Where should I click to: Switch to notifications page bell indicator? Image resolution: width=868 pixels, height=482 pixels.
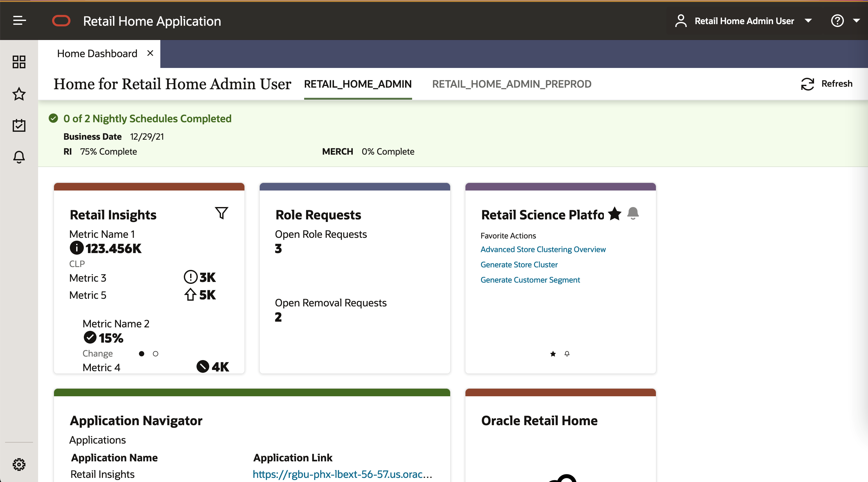coord(567,354)
